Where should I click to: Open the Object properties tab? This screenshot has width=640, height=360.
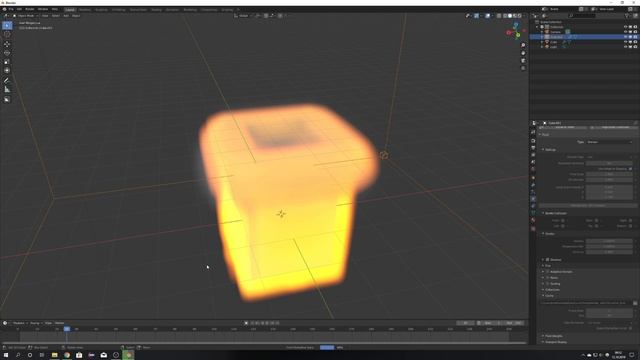533,178
